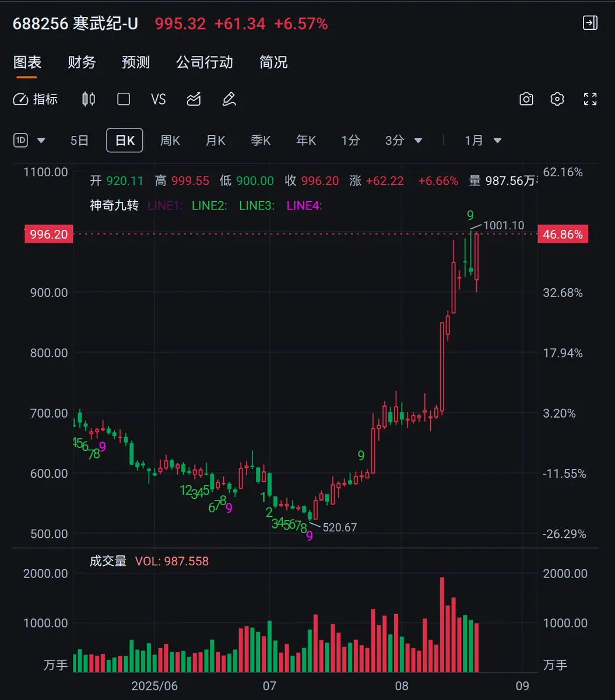The image size is (615, 700).
Task: Switch to the 财务 tab
Action: 82,62
